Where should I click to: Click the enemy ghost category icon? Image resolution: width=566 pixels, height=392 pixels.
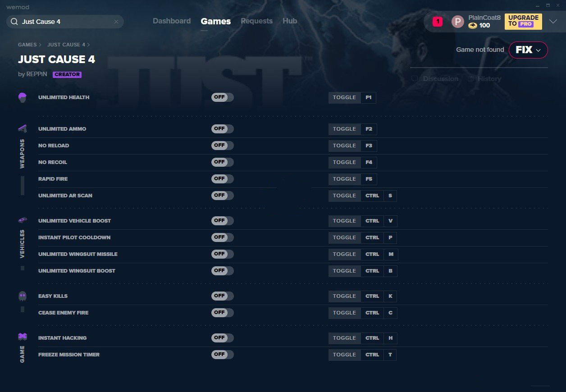[x=23, y=296]
